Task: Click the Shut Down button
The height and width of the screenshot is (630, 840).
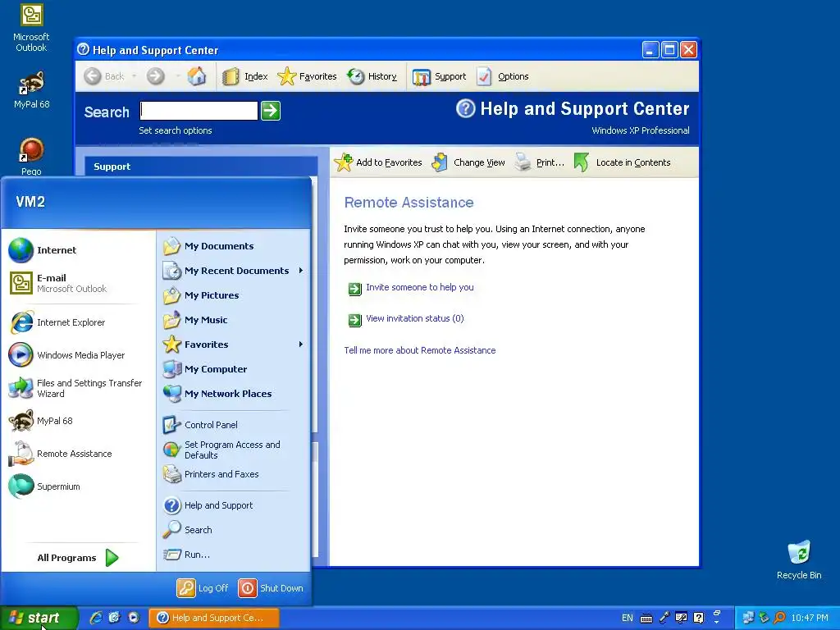Action: point(271,588)
